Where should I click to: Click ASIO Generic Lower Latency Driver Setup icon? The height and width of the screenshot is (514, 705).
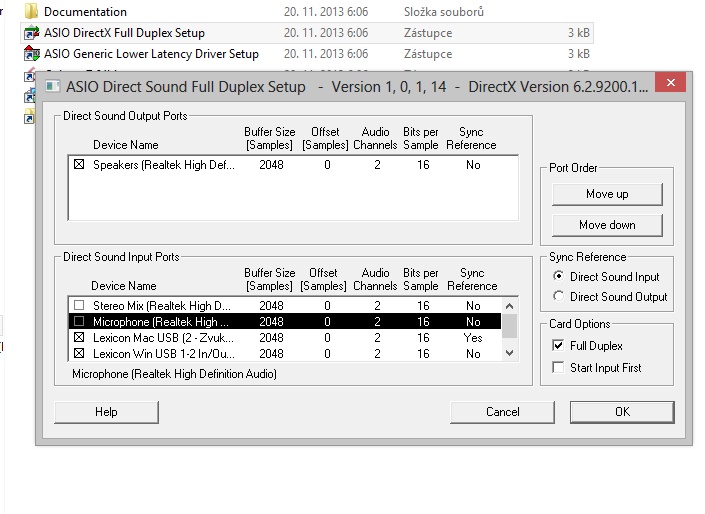point(31,54)
